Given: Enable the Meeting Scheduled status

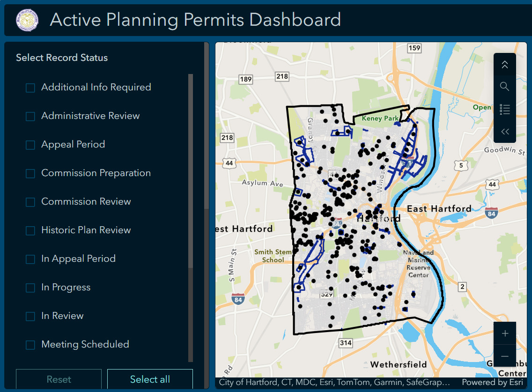Looking at the screenshot, I should (30, 344).
